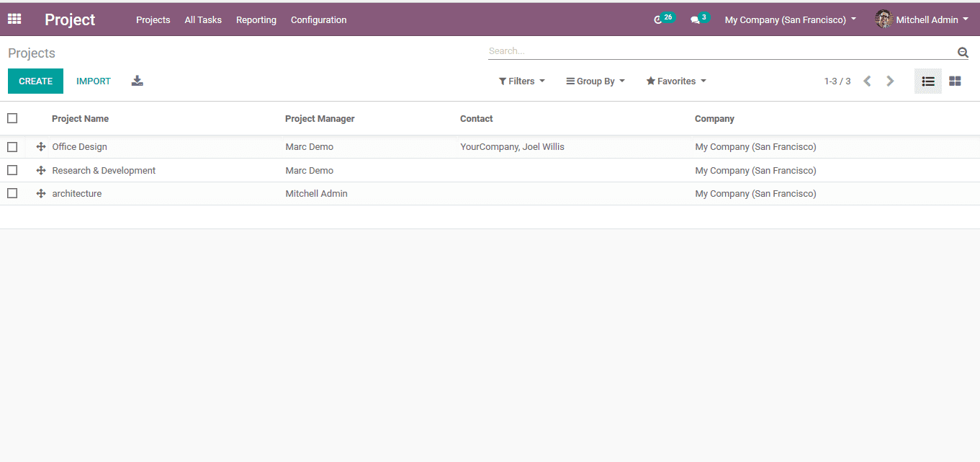Screen dimensions: 980x462
Task: Click the Project app title
Action: pyautogui.click(x=70, y=19)
